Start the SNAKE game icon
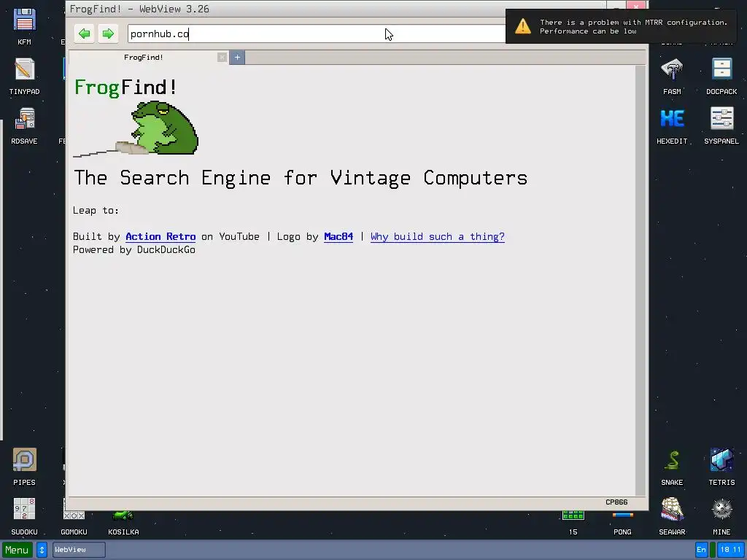747x560 pixels. pos(672,467)
